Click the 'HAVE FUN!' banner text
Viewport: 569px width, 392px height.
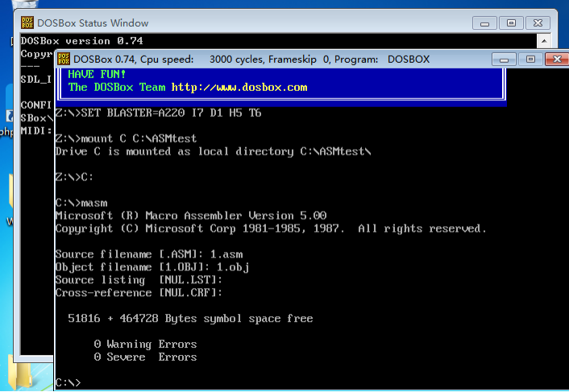click(97, 74)
